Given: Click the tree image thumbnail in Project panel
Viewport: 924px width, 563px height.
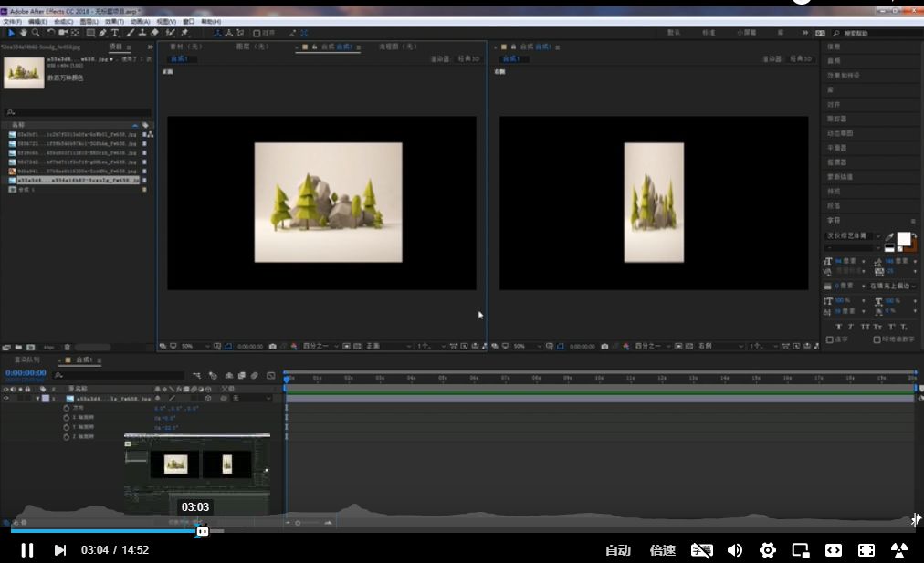Looking at the screenshot, I should pos(24,72).
